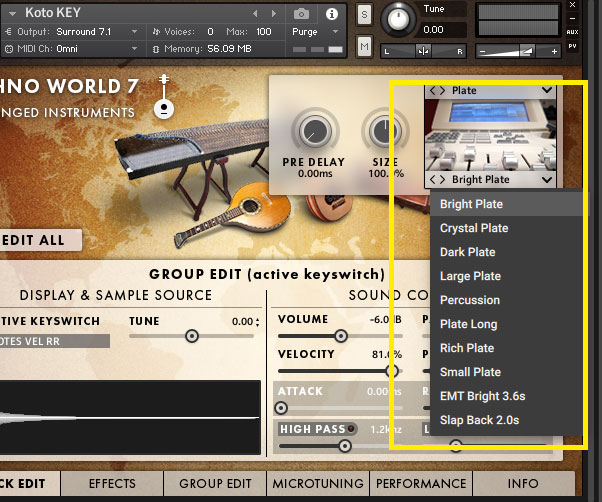This screenshot has height=502, width=602.
Task: Adjust the L/R pan slider
Action: (x=423, y=51)
